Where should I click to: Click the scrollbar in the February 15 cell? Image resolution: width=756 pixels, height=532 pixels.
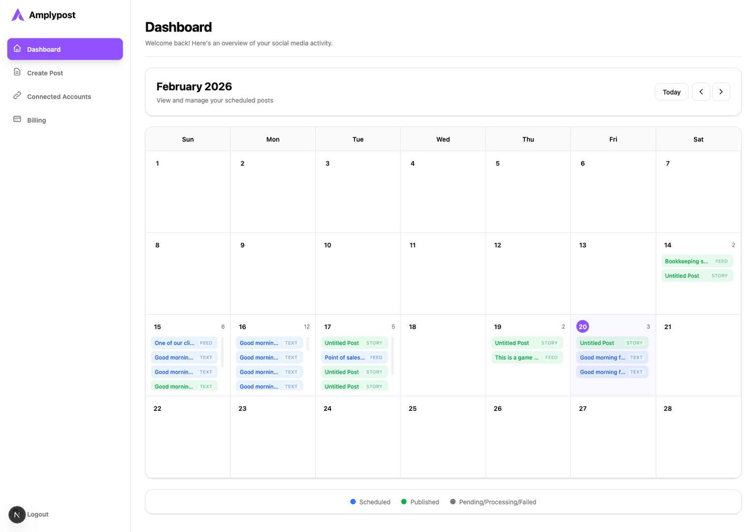222,352
